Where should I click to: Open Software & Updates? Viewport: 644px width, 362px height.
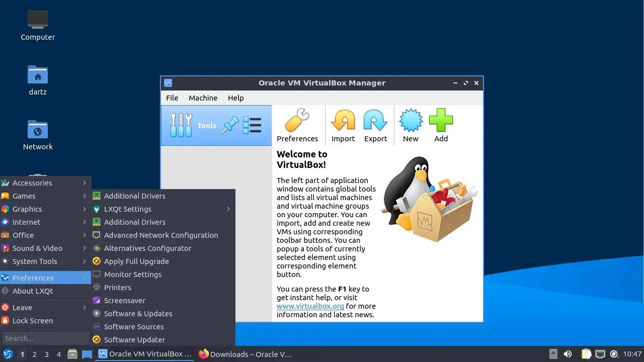tap(163, 314)
